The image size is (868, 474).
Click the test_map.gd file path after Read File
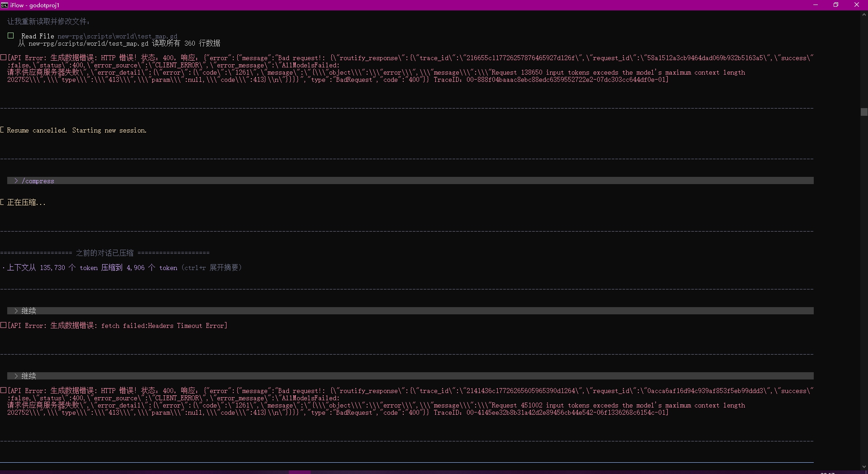117,36
